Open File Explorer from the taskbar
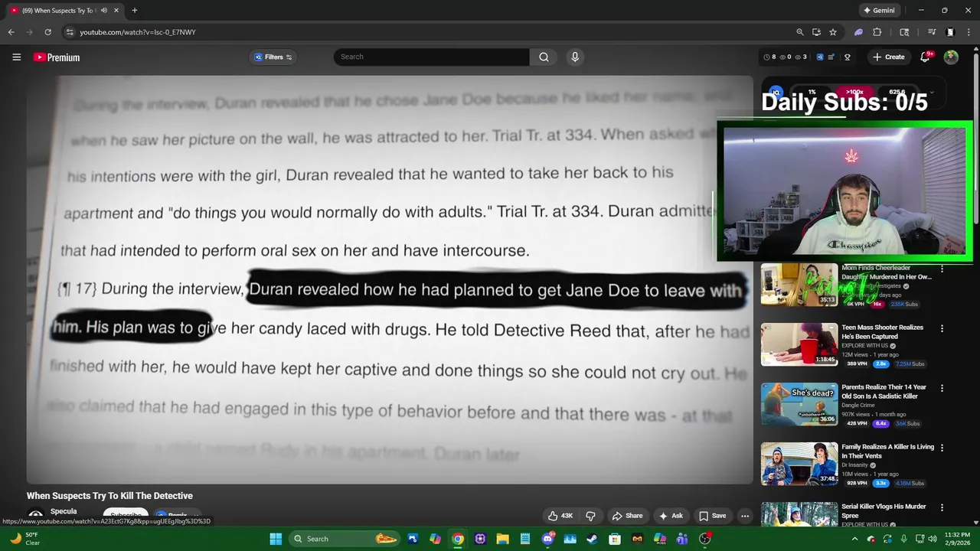Screen dimensions: 980x551 502,539
